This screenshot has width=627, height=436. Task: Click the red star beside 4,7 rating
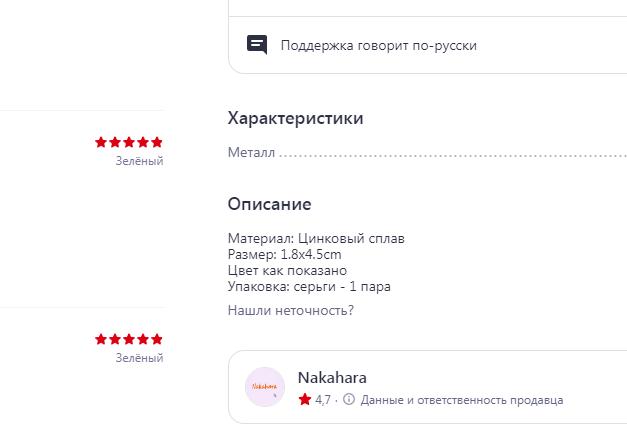click(x=304, y=400)
